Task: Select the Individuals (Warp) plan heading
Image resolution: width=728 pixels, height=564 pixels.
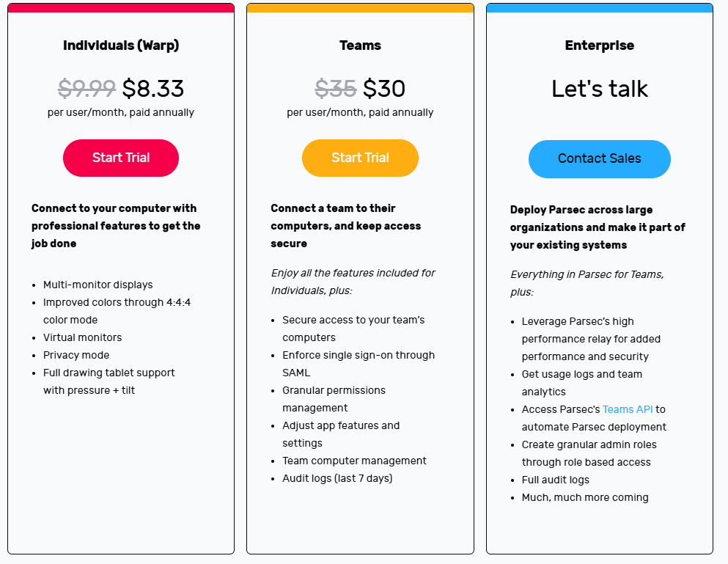Action: [121, 45]
